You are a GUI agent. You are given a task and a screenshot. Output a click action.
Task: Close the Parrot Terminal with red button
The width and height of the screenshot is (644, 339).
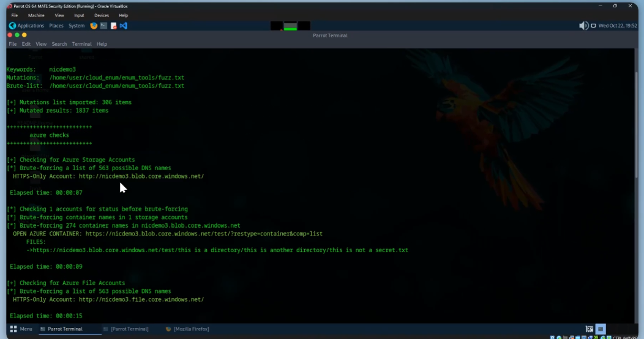coord(10,35)
